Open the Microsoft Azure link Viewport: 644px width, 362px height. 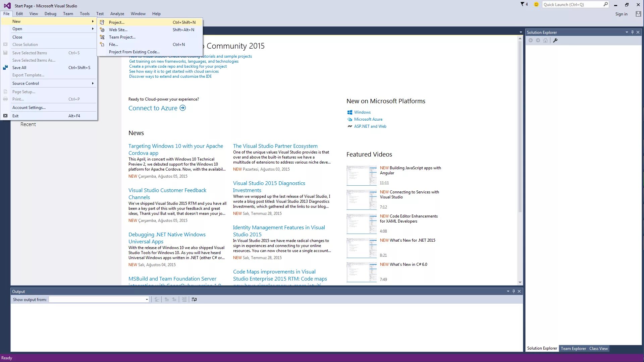[368, 119]
